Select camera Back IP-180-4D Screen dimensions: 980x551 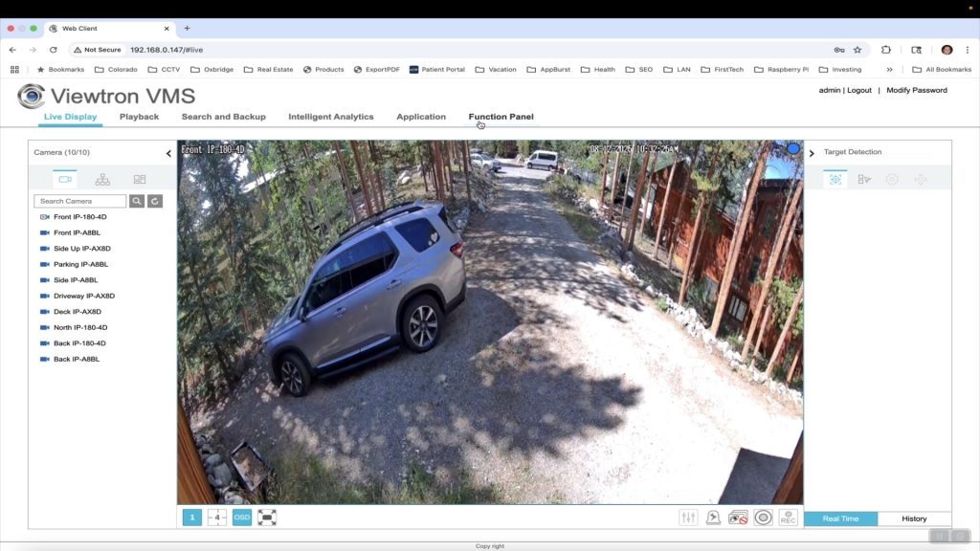(79, 343)
